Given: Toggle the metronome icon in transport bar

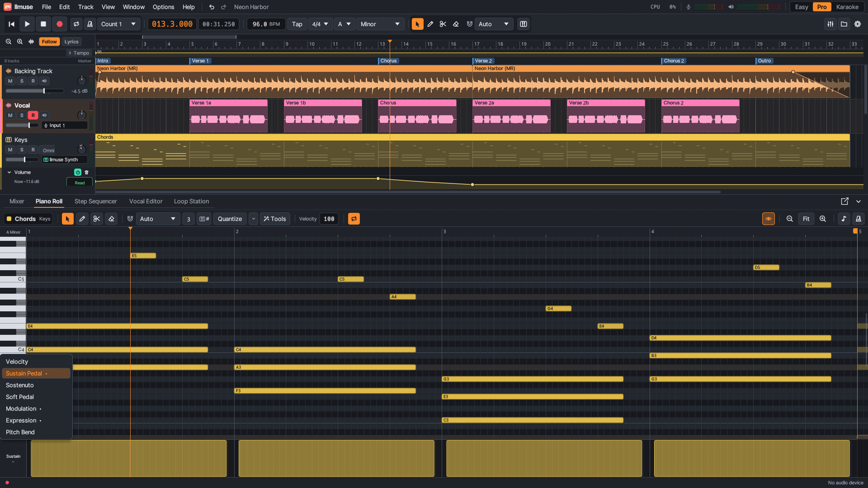Looking at the screenshot, I should tap(90, 24).
